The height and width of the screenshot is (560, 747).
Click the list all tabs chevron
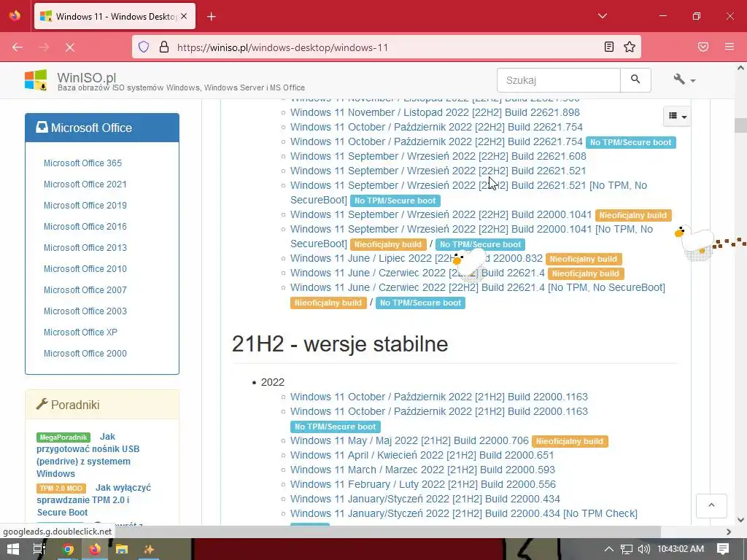[603, 16]
